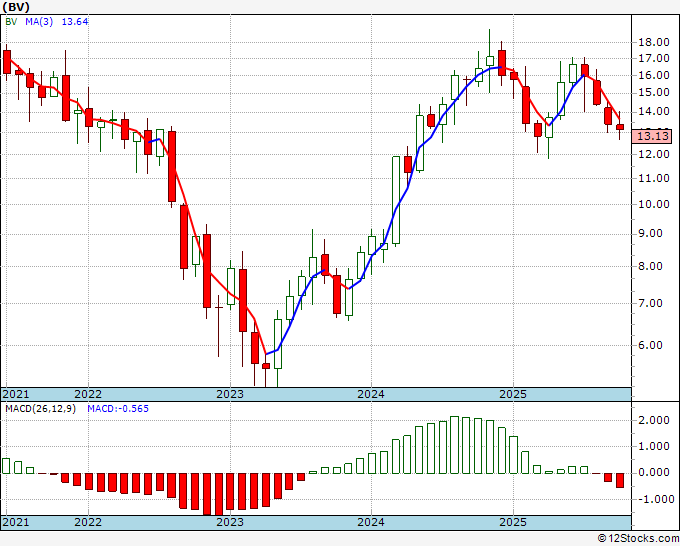
Task: Click the 15.00 price axis label
Action: point(654,92)
